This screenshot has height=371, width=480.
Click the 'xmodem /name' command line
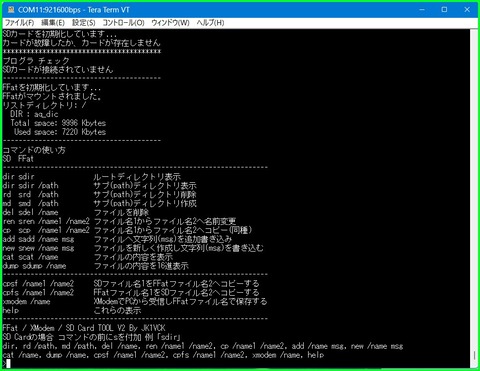tap(26, 302)
